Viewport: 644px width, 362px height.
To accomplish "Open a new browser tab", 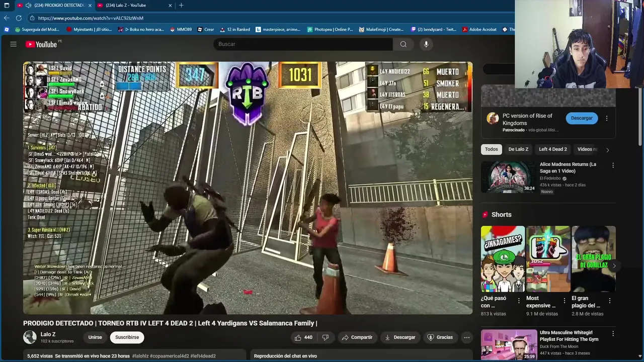I will point(181,6).
